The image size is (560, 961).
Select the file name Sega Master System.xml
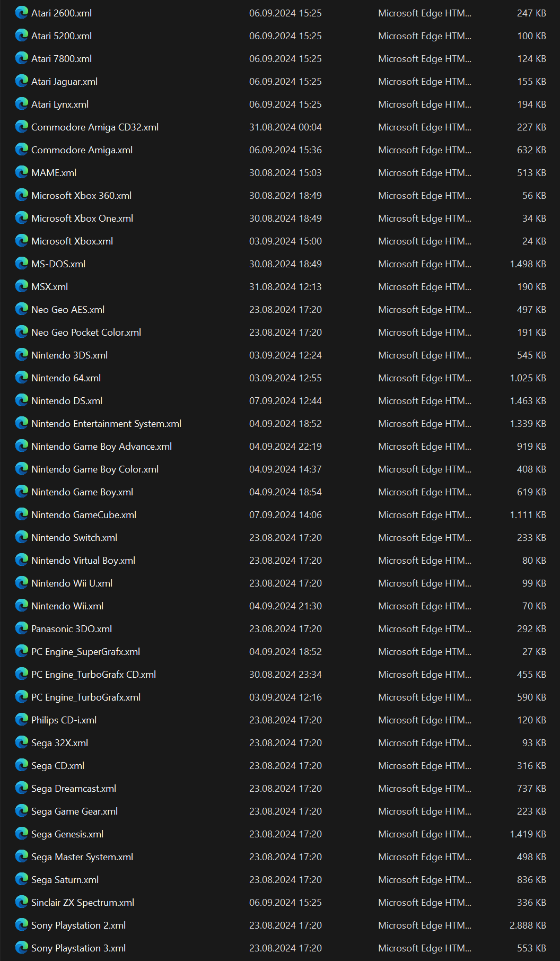(82, 857)
